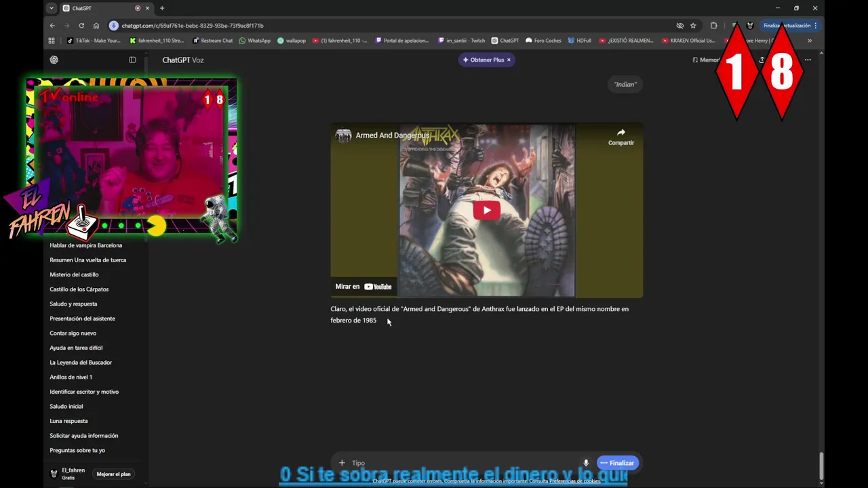
Task: Open the Contar algo nuevo chat
Action: (x=73, y=333)
